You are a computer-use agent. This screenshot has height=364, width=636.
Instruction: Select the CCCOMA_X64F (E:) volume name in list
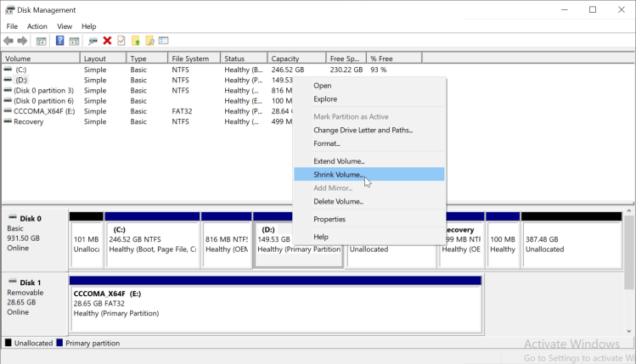(44, 111)
